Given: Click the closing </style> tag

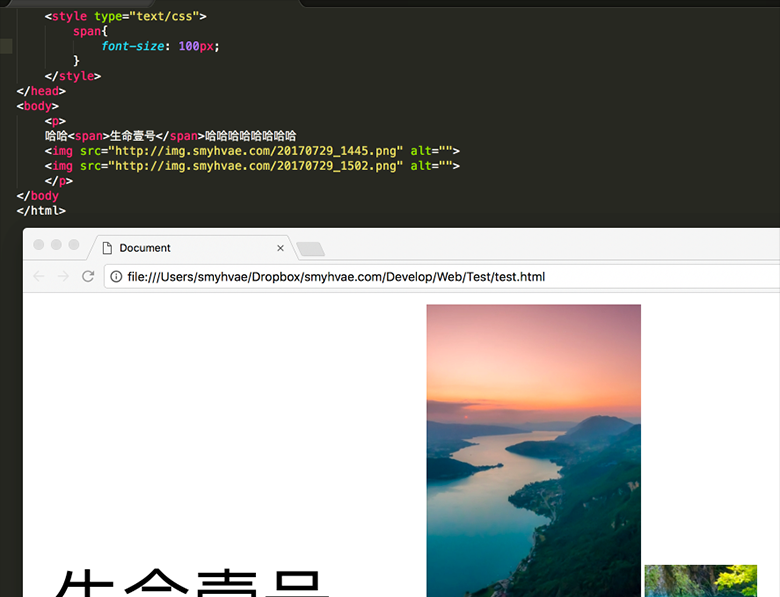Looking at the screenshot, I should (73, 76).
